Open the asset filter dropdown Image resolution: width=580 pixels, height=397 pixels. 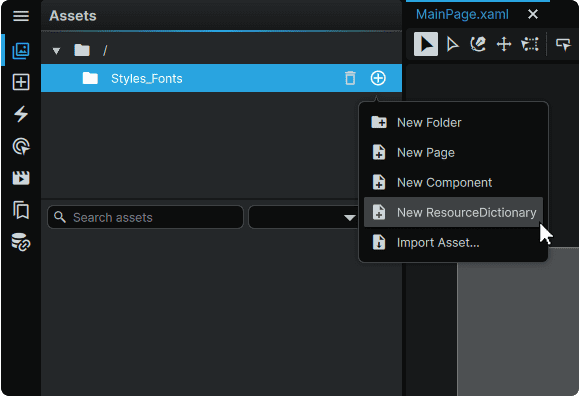pos(303,217)
